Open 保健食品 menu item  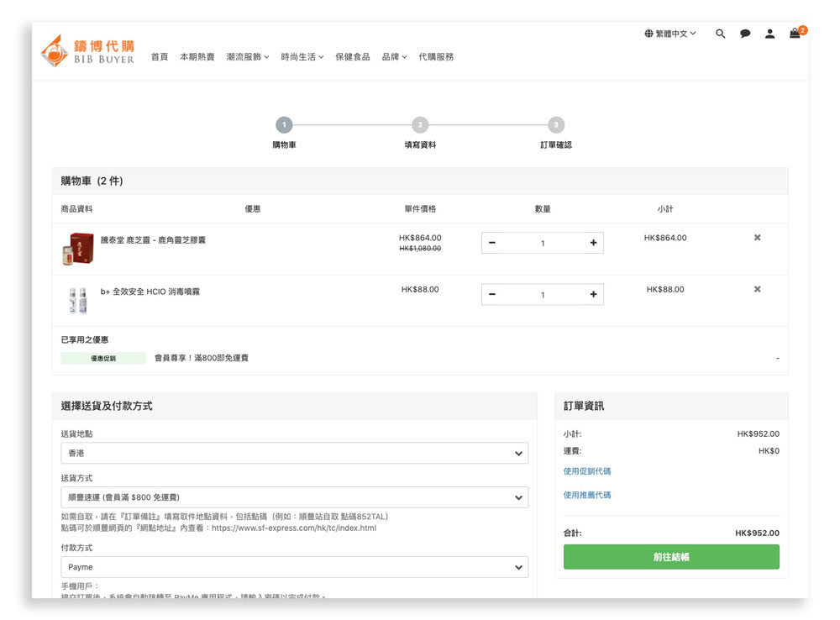(x=353, y=57)
